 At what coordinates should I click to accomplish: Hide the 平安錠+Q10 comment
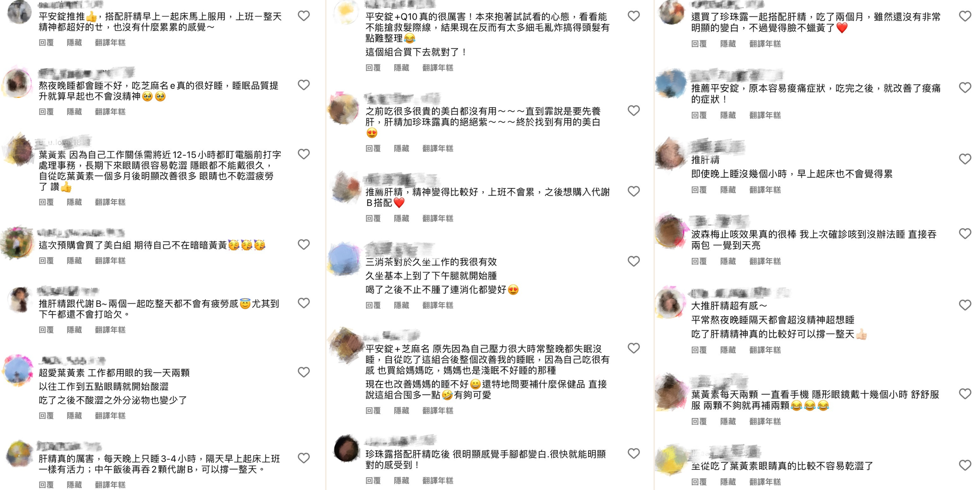point(401,68)
